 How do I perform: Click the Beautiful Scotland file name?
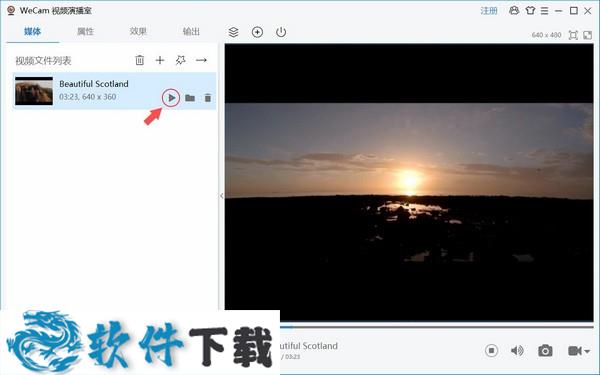[94, 84]
